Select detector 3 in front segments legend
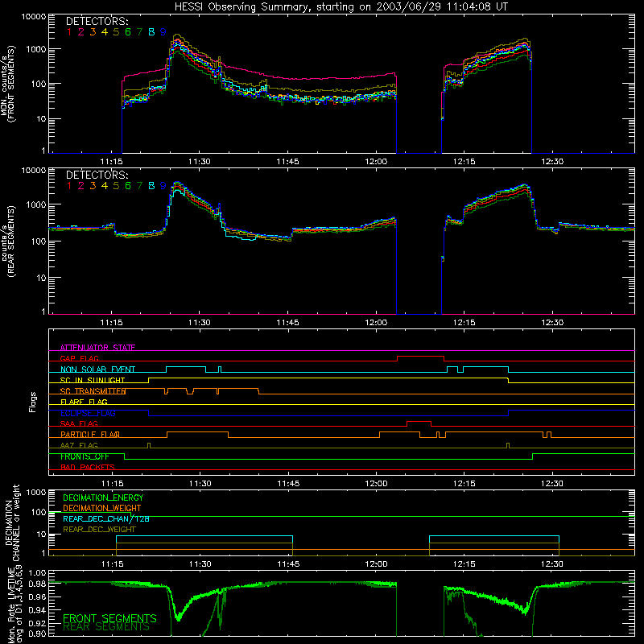The height and width of the screenshot is (644, 644). coord(93,32)
